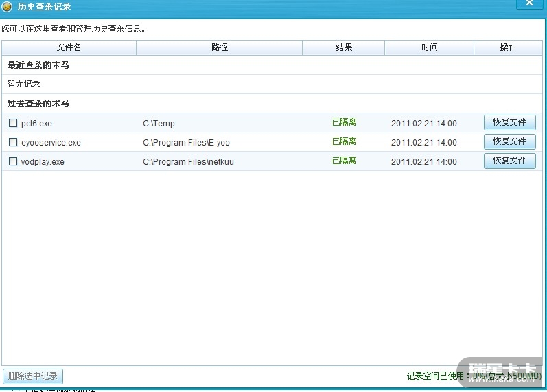The height and width of the screenshot is (392, 547).
Task: Sort by the 时间 column header
Action: coord(429,47)
